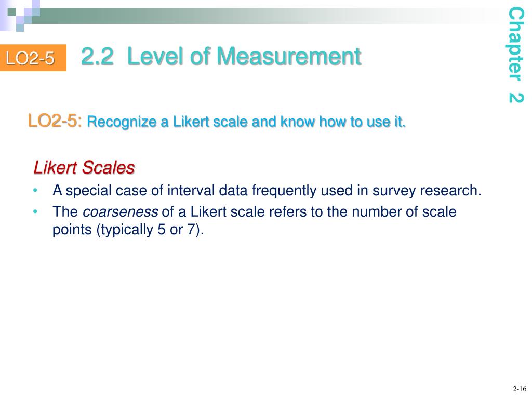
Task: Select the slide title Level of Measurement
Action: point(244,57)
